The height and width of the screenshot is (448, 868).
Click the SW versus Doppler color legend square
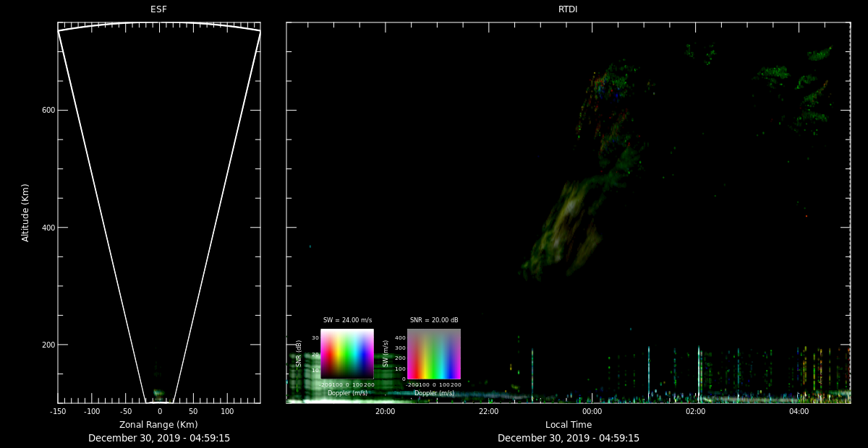click(434, 354)
